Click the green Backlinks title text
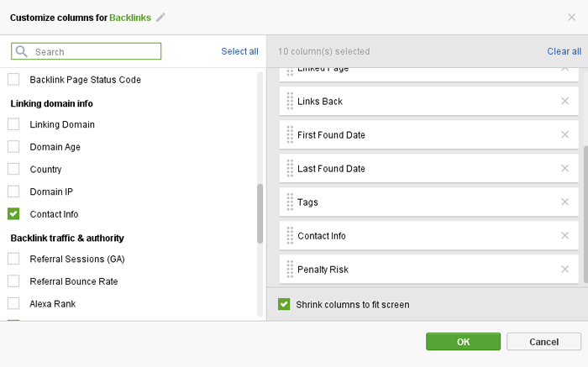The image size is (588, 367). (x=130, y=18)
